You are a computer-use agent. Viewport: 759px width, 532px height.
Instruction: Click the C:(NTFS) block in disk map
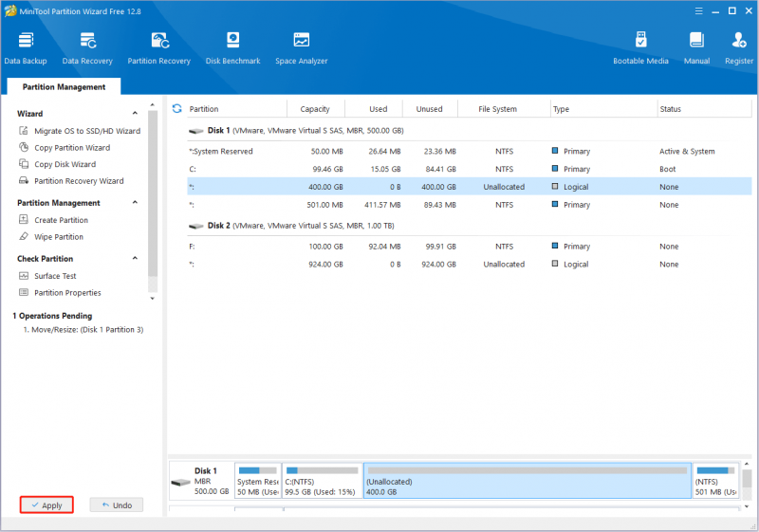[322, 481]
